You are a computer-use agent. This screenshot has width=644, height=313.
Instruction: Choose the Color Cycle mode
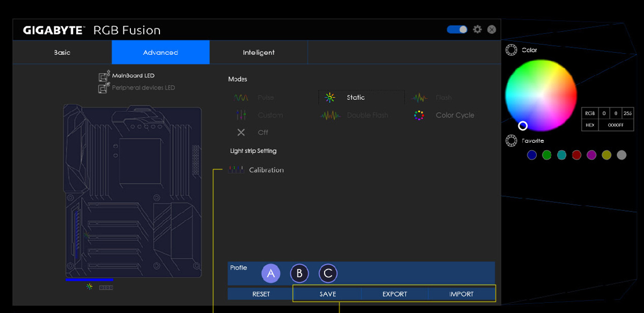(454, 115)
